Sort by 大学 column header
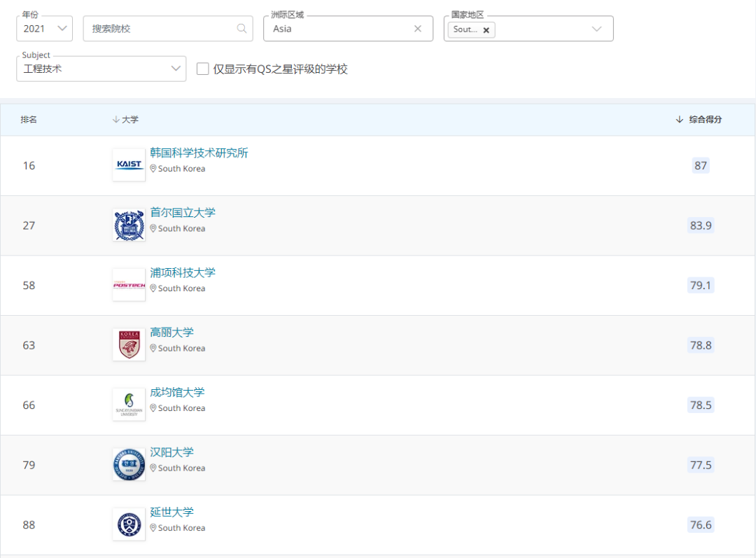 pyautogui.click(x=126, y=120)
